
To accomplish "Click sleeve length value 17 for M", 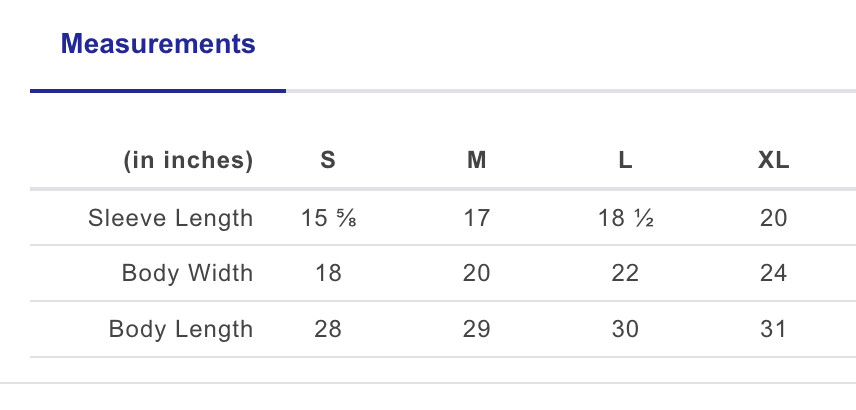I will click(477, 218).
